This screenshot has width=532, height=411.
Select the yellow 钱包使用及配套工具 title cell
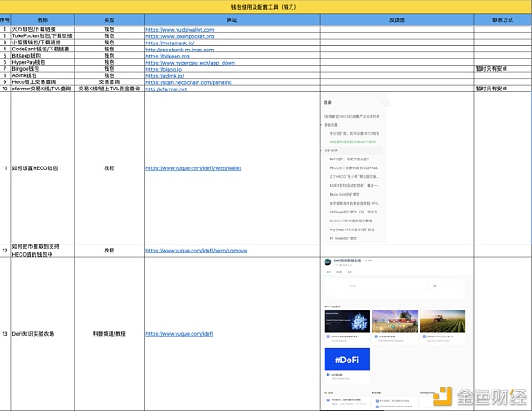tap(266, 7)
